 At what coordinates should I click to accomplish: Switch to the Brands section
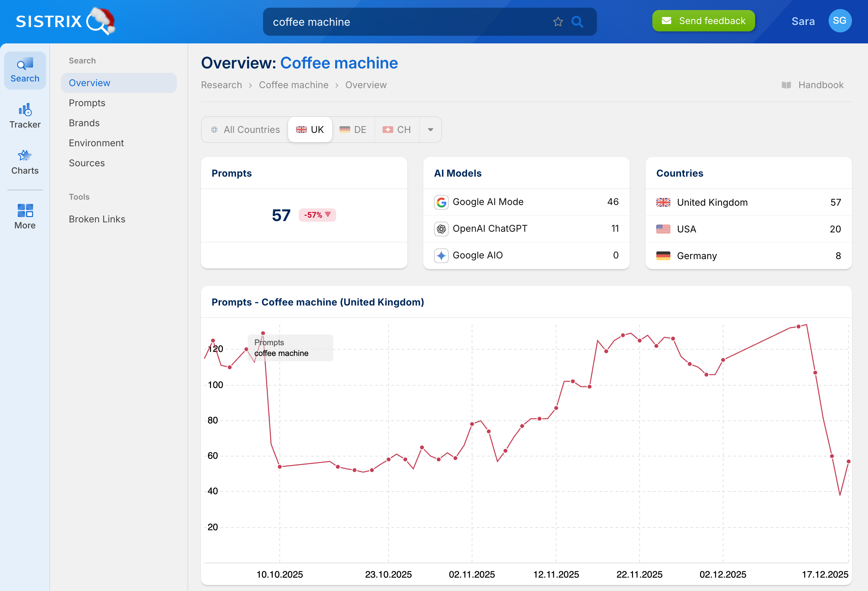pos(84,123)
